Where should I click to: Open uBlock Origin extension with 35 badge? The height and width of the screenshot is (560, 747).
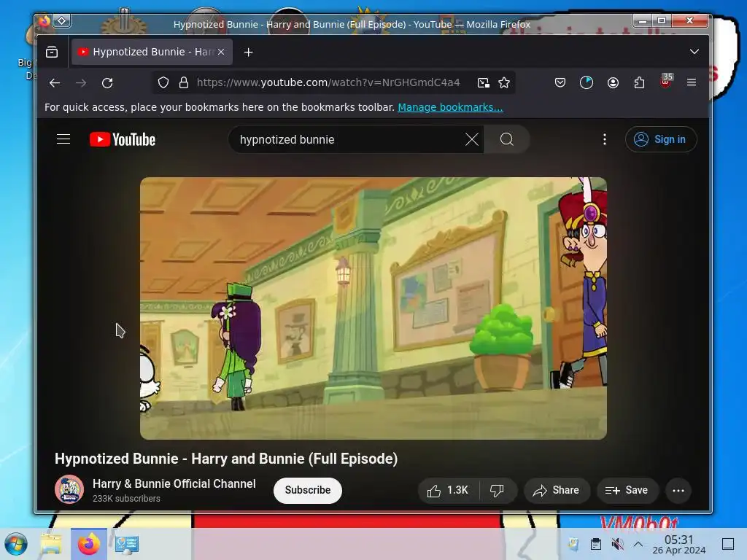coord(666,81)
